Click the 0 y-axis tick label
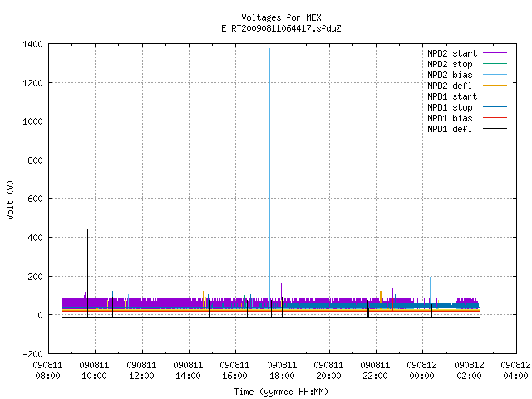 click(41, 316)
